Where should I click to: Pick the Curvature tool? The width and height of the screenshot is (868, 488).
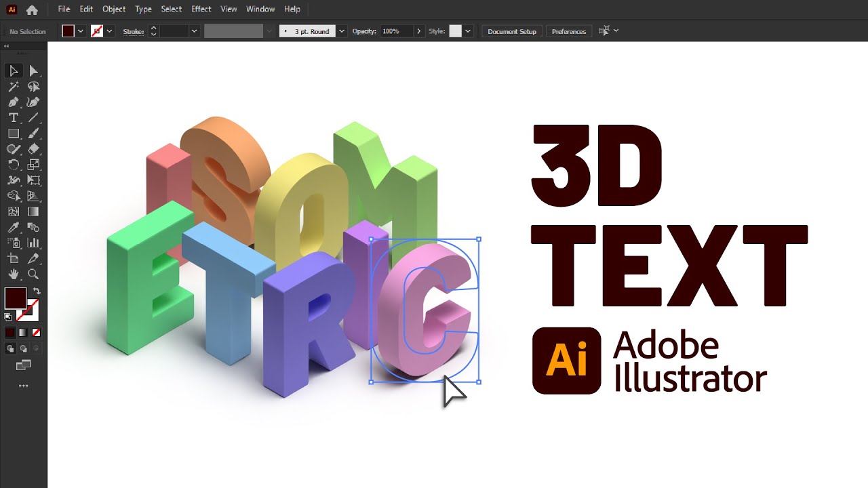pos(33,102)
